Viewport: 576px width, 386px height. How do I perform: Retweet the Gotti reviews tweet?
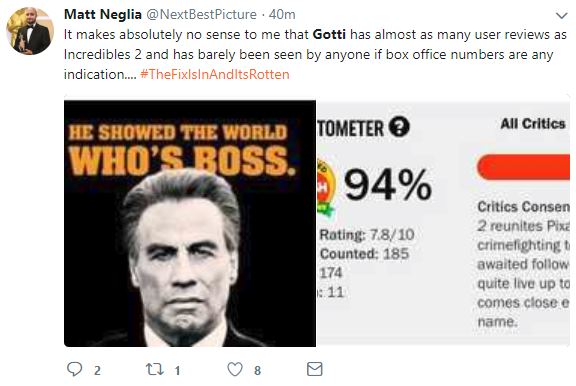[x=155, y=369]
